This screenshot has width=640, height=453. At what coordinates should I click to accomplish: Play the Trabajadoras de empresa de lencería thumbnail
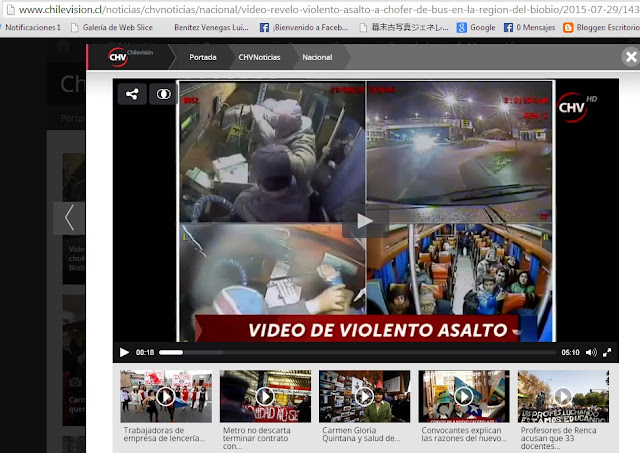point(166,396)
